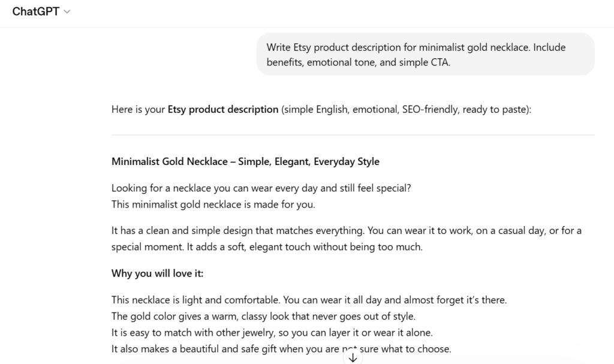The height and width of the screenshot is (364, 614).
Task: Click the bold "Etsy product description" text
Action: [223, 110]
